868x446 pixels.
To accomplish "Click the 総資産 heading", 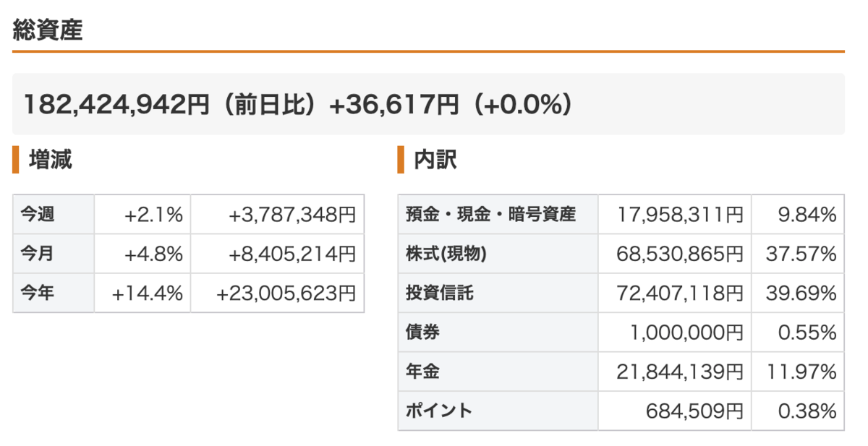I will 47,30.
